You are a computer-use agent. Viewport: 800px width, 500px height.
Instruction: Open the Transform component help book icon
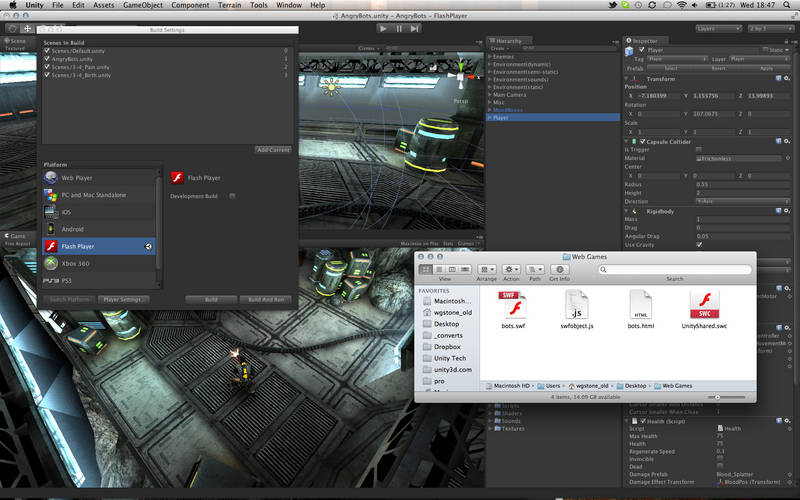pyautogui.click(x=779, y=79)
